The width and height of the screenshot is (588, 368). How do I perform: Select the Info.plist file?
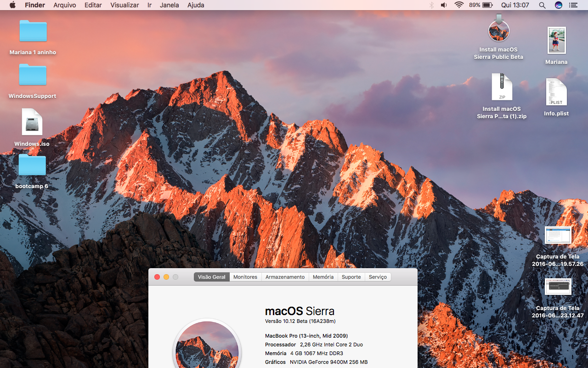pos(556,97)
